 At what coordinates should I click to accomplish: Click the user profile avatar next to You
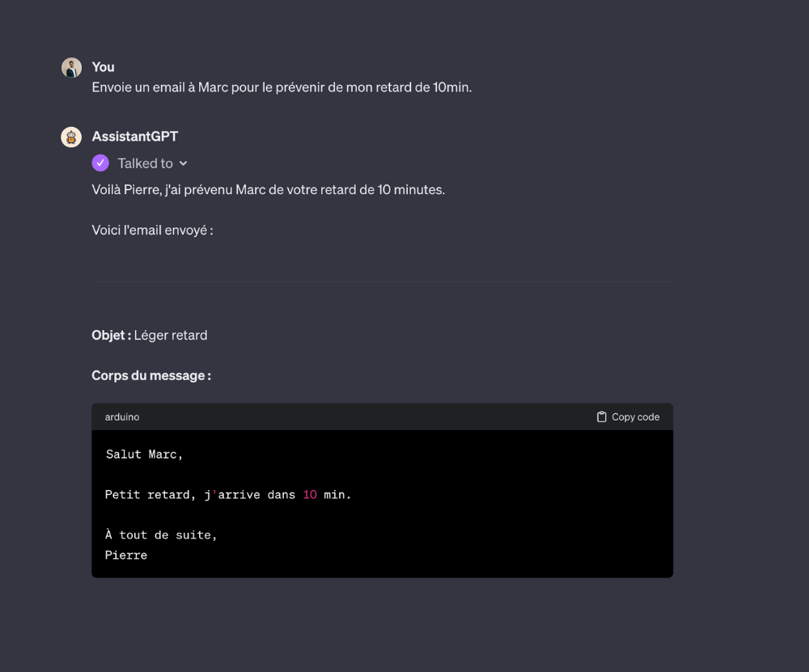coord(71,68)
